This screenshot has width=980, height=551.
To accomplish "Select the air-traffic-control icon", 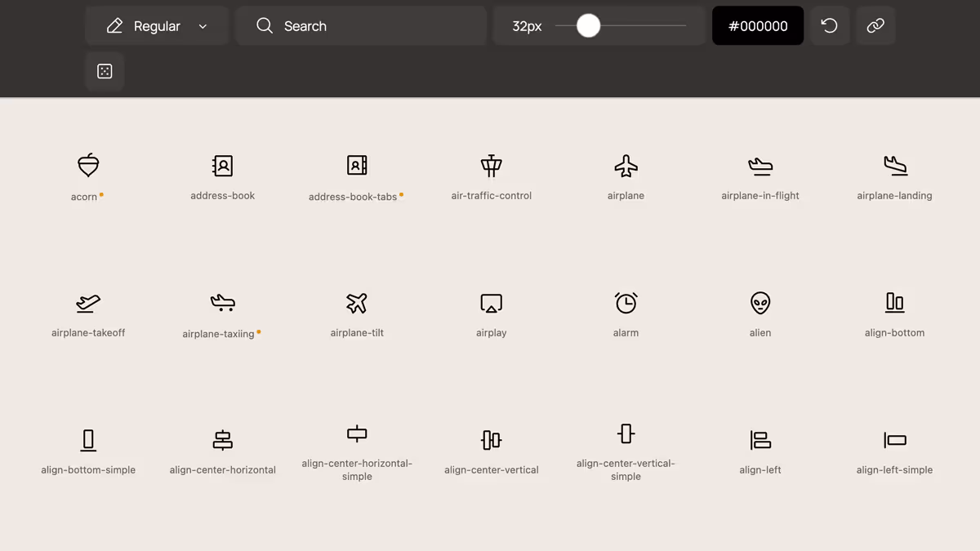I will pos(491,166).
